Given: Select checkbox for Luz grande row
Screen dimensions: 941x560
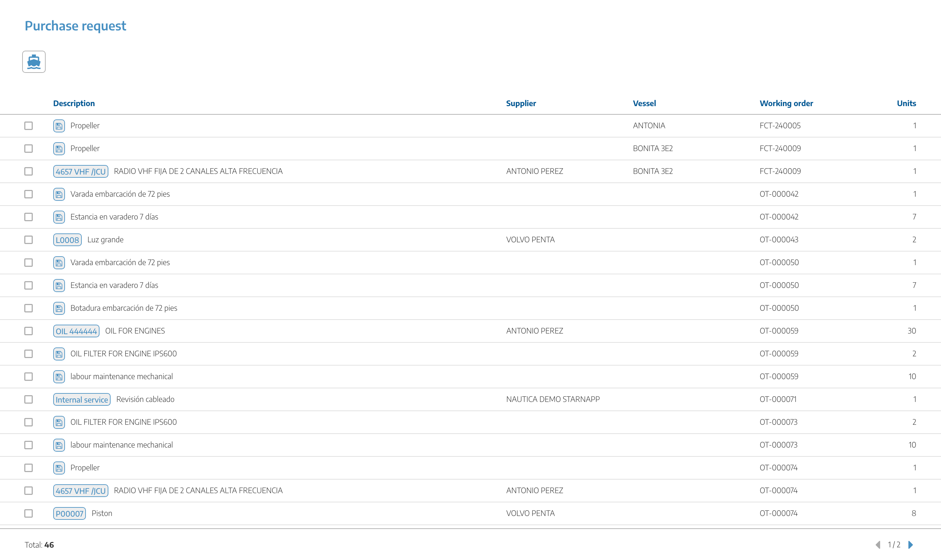Looking at the screenshot, I should [x=29, y=240].
